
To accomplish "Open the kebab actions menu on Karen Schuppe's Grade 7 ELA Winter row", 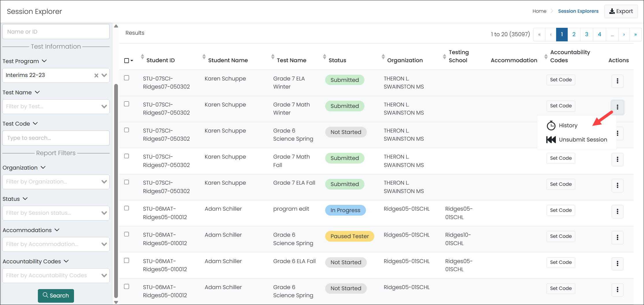I will (x=617, y=81).
